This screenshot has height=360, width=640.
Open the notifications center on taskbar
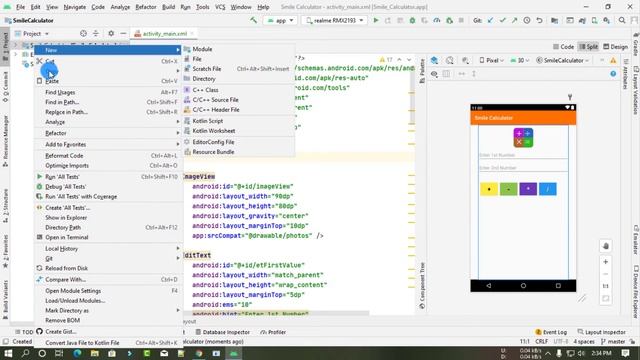[x=625, y=353]
